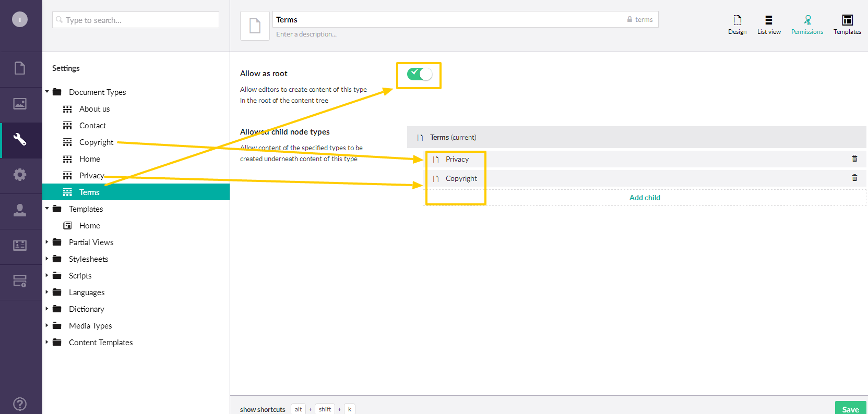Viewport: 868px width, 414px height.
Task: Open the Content section in sidebar
Action: click(20, 69)
